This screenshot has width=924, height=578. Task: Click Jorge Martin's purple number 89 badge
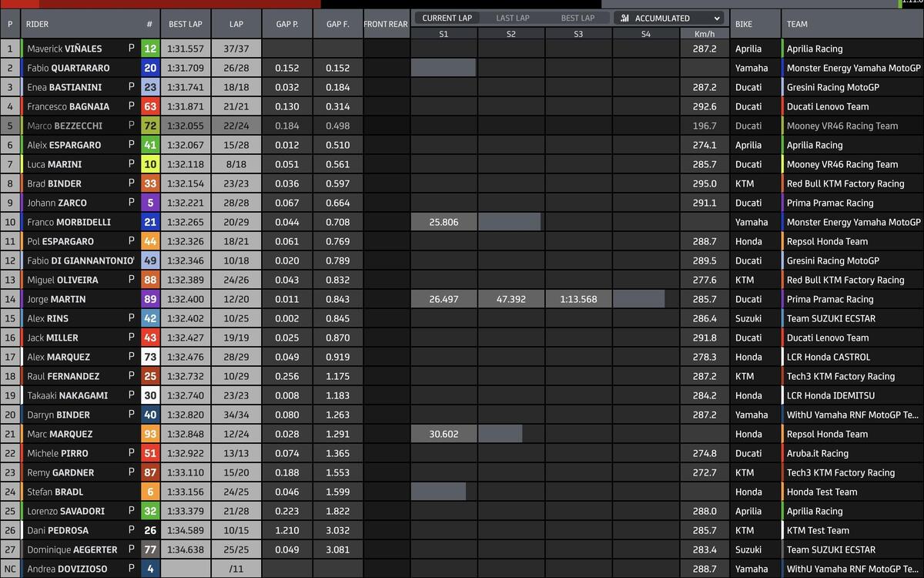tap(150, 299)
